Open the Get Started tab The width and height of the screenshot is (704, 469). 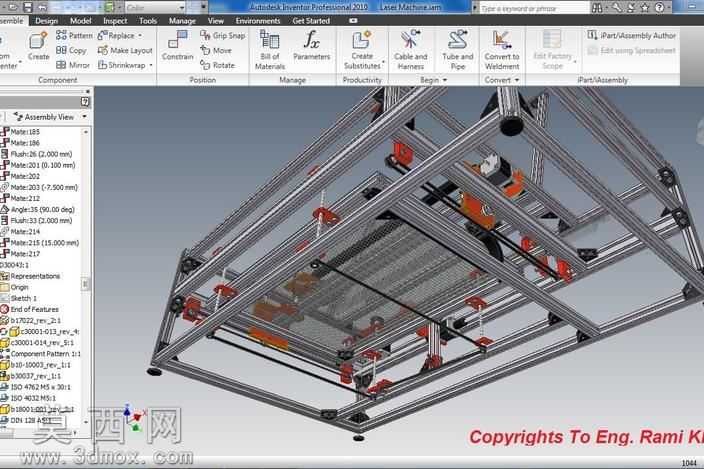[x=311, y=21]
